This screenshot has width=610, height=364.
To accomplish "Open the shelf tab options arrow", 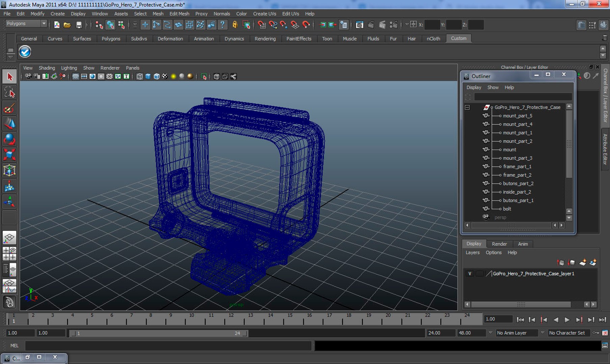I will pos(10,57).
